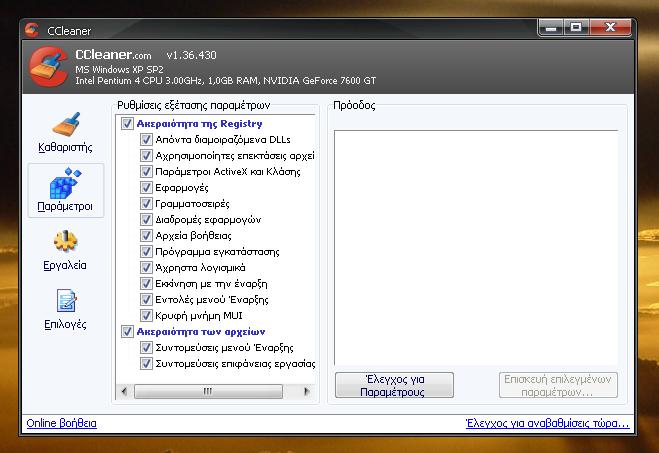
Task: Open the Online βοήθεια link
Action: (61, 423)
